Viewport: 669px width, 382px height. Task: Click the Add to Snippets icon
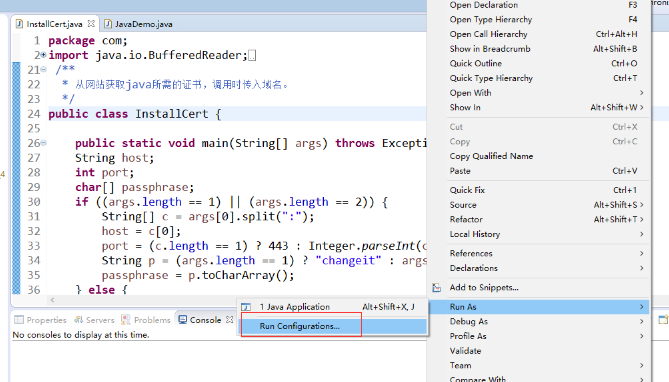click(436, 288)
